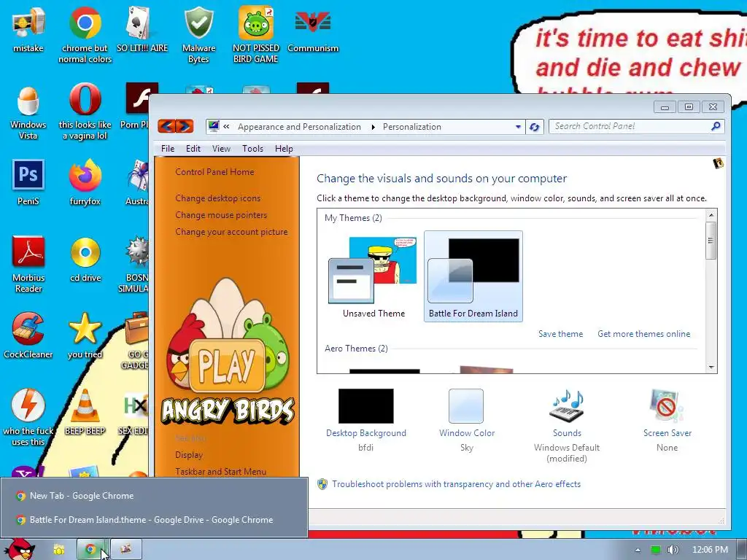
Task: Select the Opera 'this looks like' icon
Action: [x=85, y=112]
